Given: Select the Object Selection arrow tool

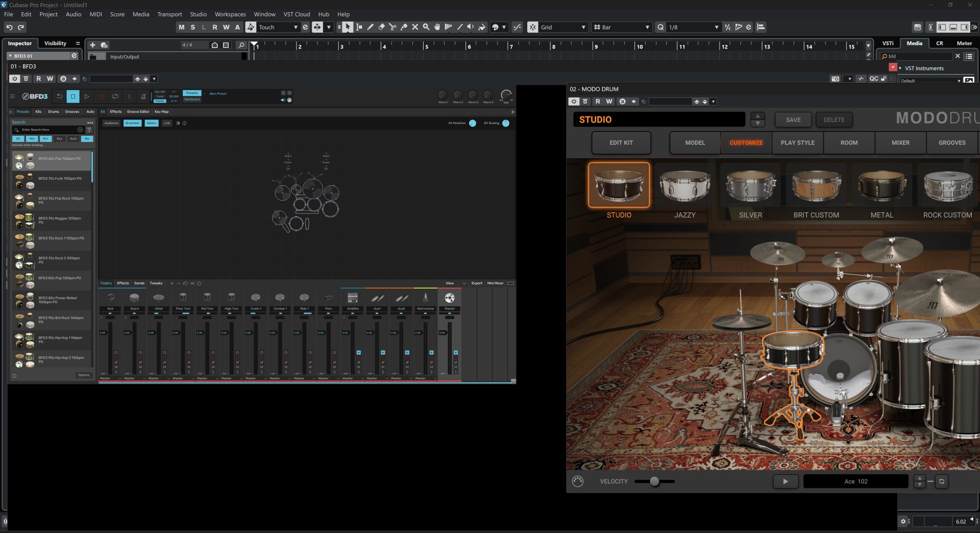Looking at the screenshot, I should pos(347,27).
